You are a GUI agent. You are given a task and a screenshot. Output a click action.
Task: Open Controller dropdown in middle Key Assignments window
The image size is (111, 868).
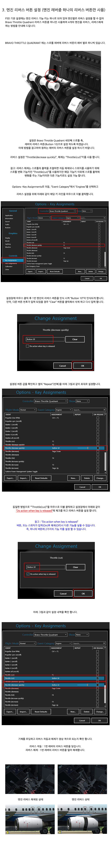point(51,401)
